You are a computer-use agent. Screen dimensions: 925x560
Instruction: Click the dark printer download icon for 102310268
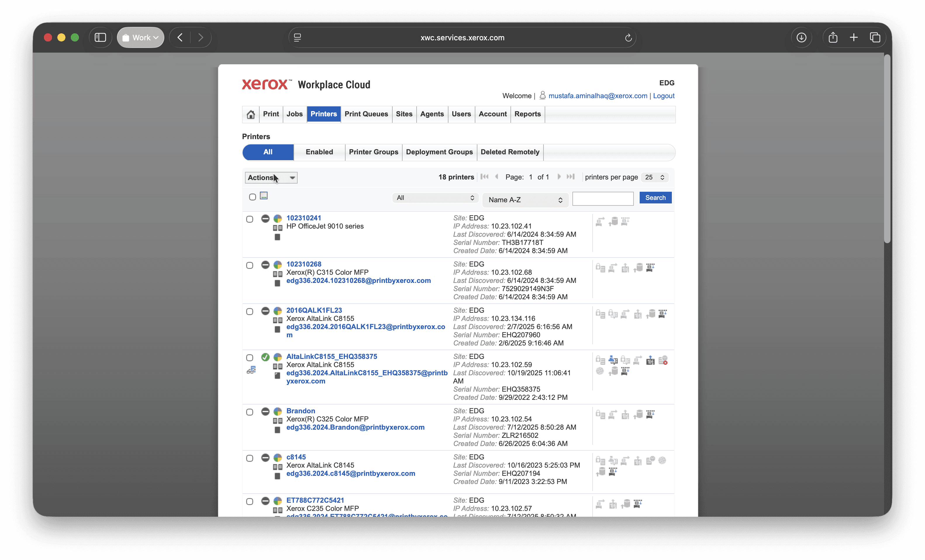coord(650,268)
